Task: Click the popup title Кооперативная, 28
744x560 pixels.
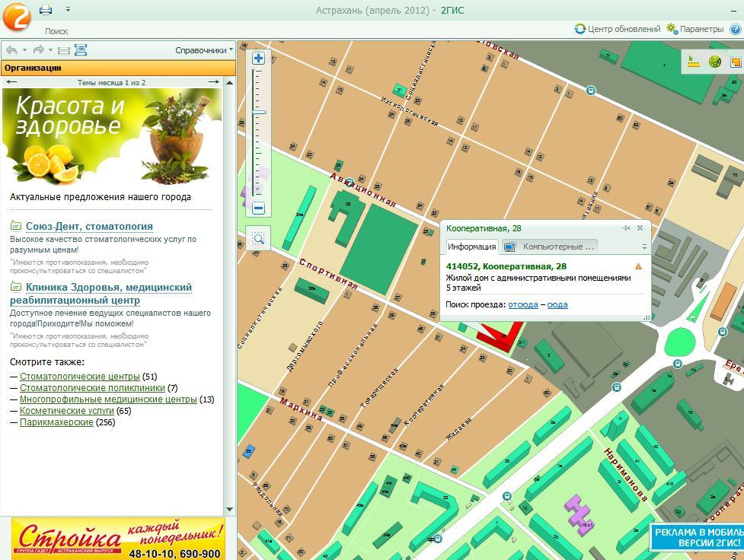Action: point(484,228)
